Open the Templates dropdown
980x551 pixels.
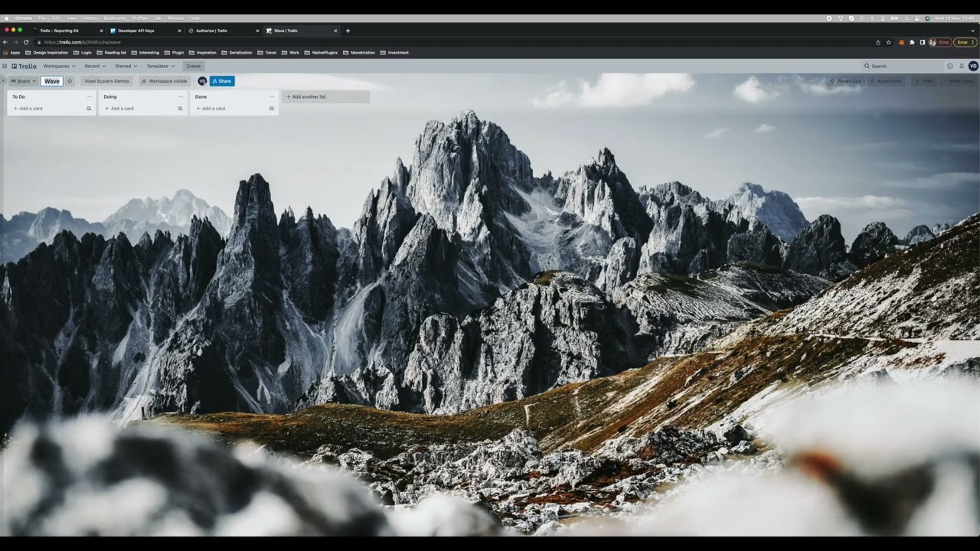tap(161, 66)
